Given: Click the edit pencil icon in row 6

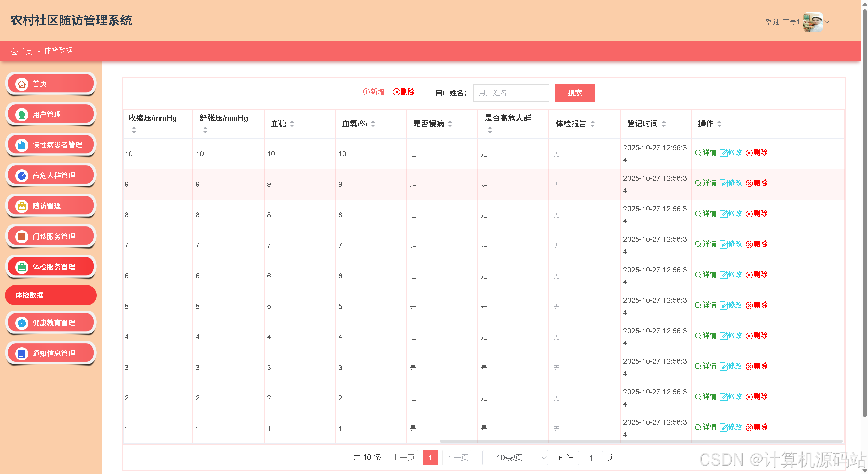Looking at the screenshot, I should 724,275.
